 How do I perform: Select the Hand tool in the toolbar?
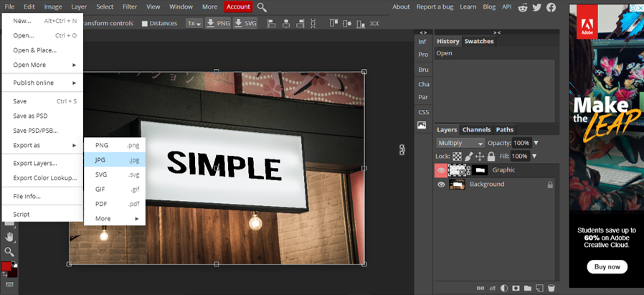[x=9, y=237]
